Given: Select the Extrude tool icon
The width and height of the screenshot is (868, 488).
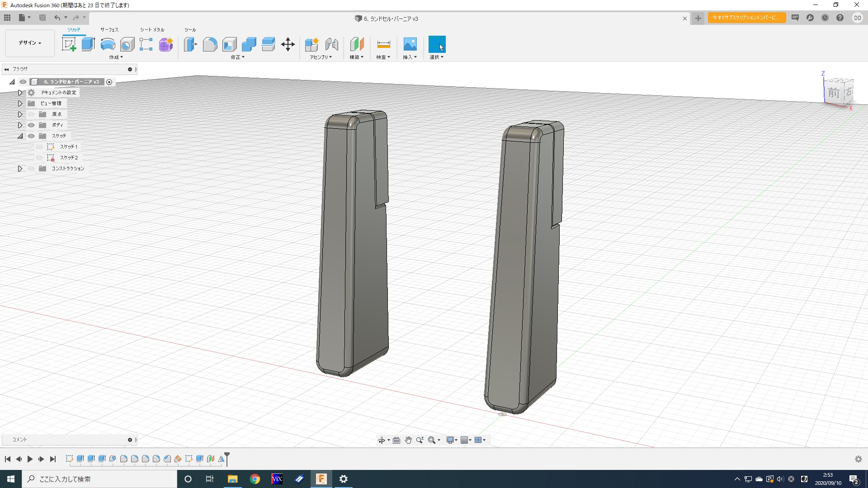Looking at the screenshot, I should click(x=88, y=44).
